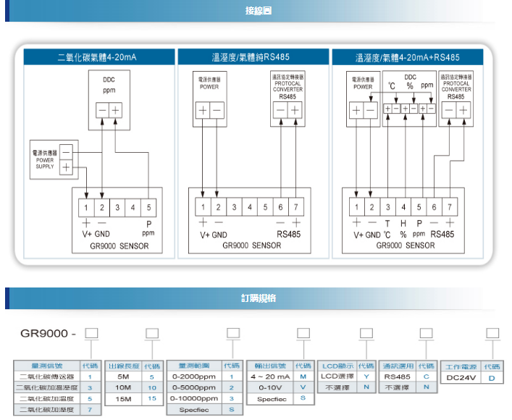Image resolution: width=512 pixels, height=420 pixels.
Task: Click the 量測信號 table header
Action: (47, 366)
